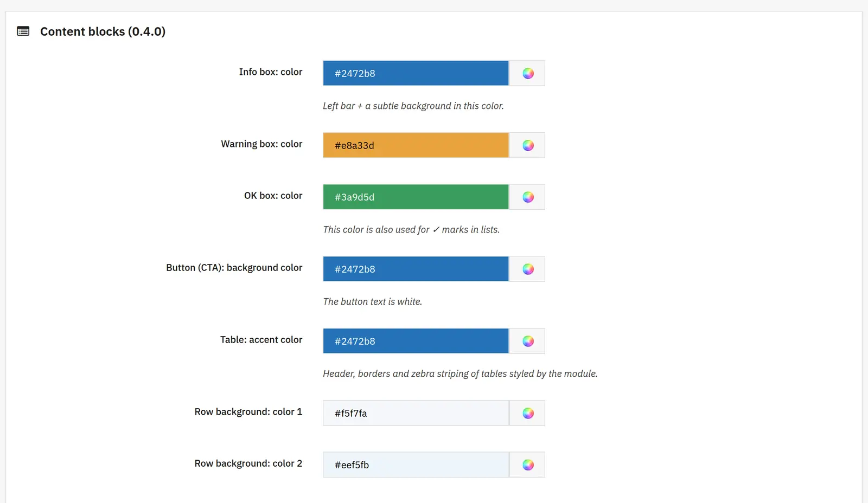The width and height of the screenshot is (868, 503).
Task: Click the 'The button text is white.' hint
Action: coord(373,302)
